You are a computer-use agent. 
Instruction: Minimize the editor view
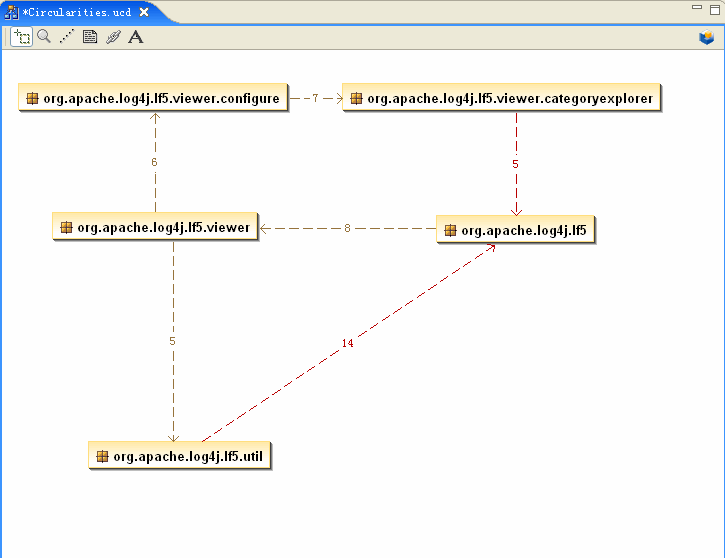coord(697,7)
